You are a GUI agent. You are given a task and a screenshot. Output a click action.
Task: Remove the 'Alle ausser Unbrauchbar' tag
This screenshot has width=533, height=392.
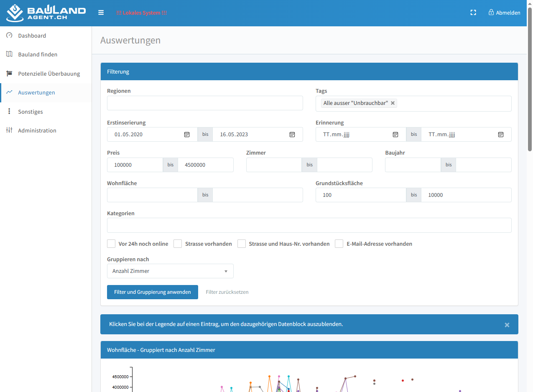(393, 103)
